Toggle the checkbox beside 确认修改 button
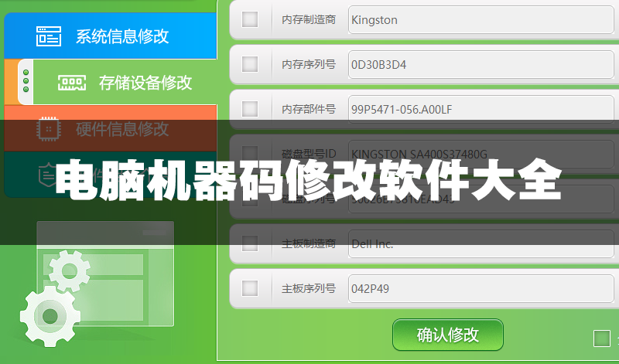 (x=602, y=338)
